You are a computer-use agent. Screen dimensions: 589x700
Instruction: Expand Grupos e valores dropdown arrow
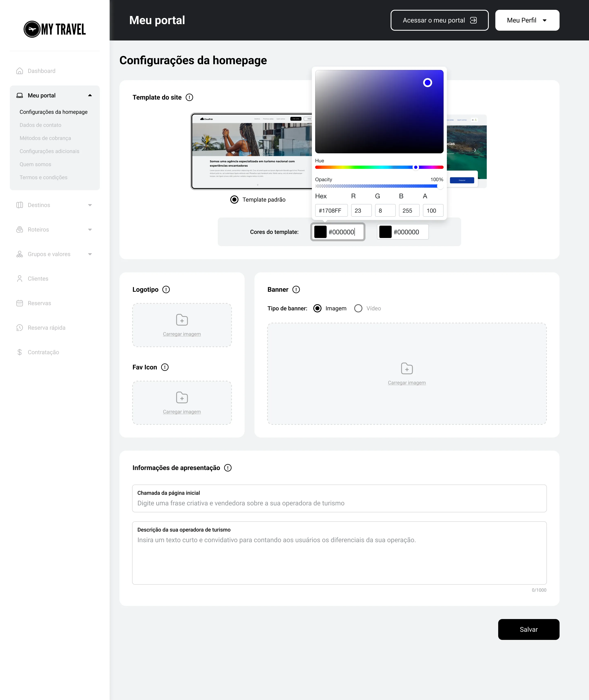click(x=90, y=254)
